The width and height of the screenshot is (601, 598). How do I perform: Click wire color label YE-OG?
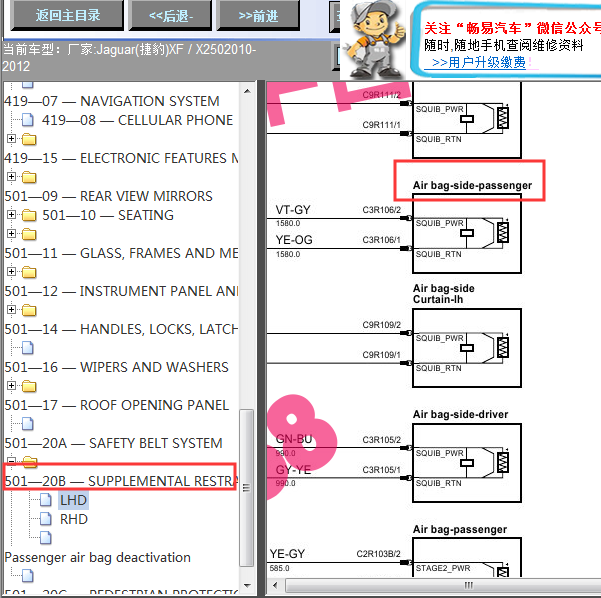pyautogui.click(x=294, y=240)
